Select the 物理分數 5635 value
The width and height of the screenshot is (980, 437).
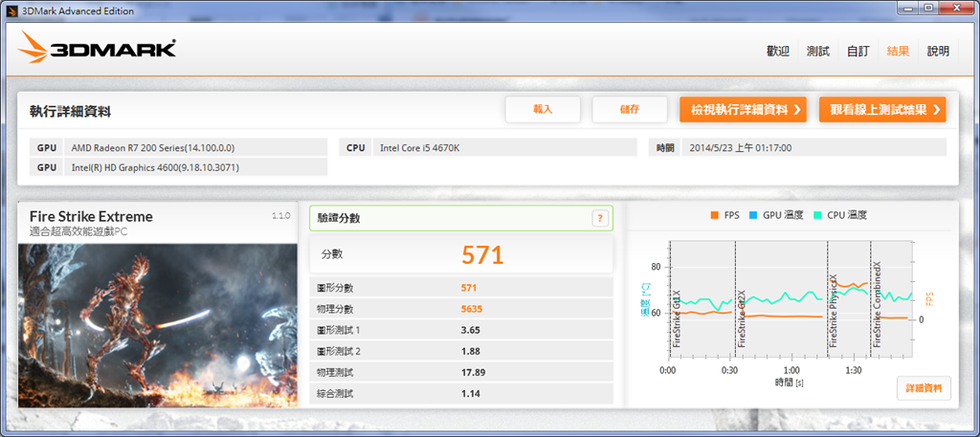[471, 309]
